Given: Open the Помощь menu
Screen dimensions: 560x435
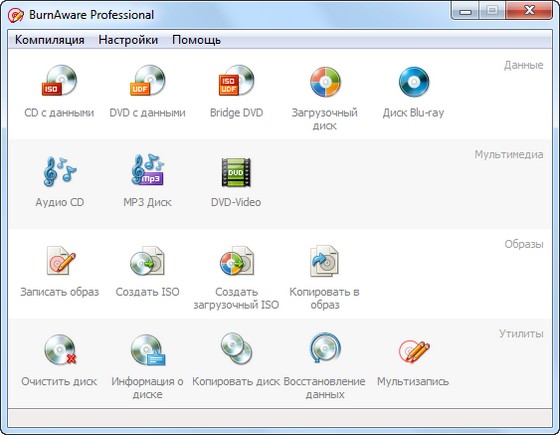Looking at the screenshot, I should [x=196, y=40].
